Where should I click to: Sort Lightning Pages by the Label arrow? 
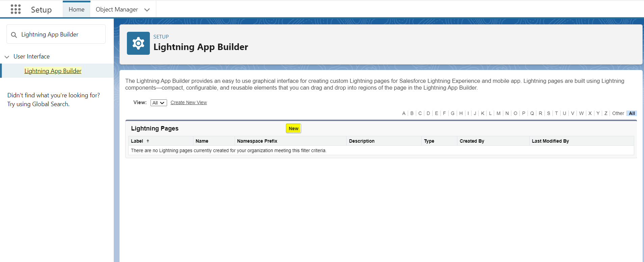tap(148, 141)
